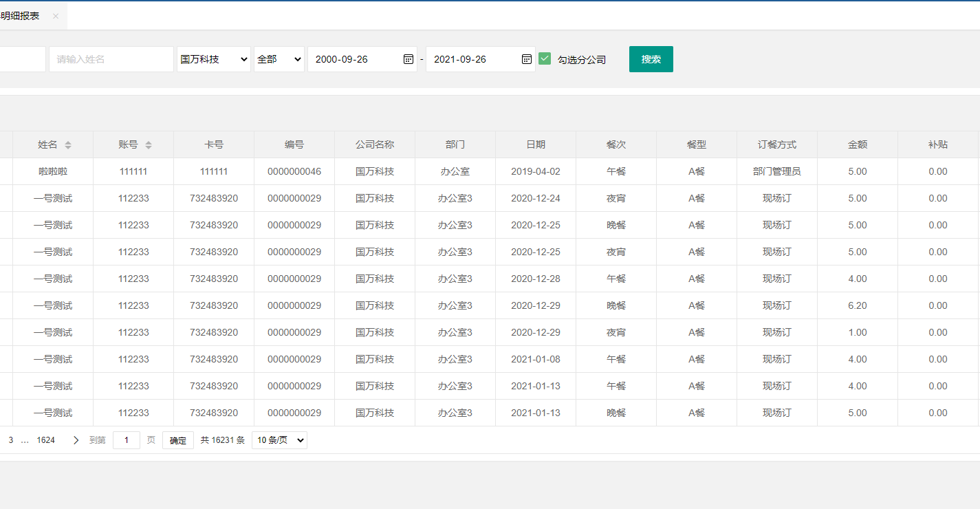Click the end date field 2021-09-26
The width and height of the screenshot is (980, 509).
click(x=473, y=59)
